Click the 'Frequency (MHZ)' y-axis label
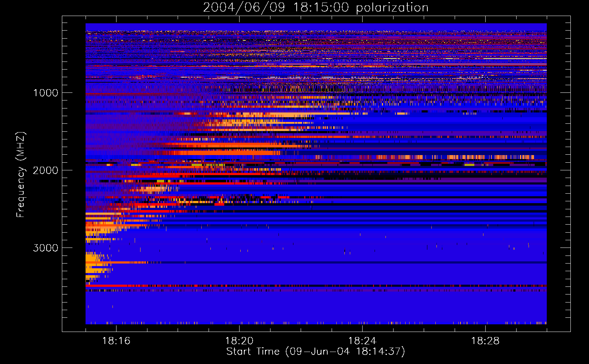589x364 pixels. 21,175
